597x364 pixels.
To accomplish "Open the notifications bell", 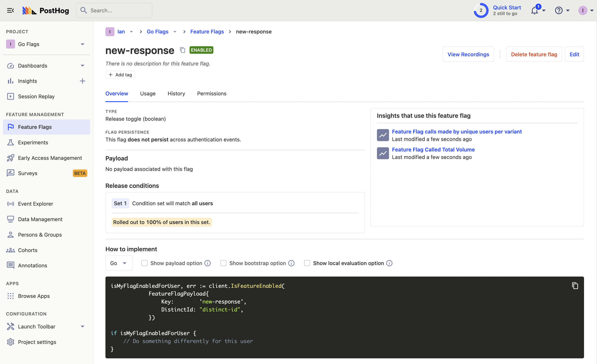I will point(534,11).
